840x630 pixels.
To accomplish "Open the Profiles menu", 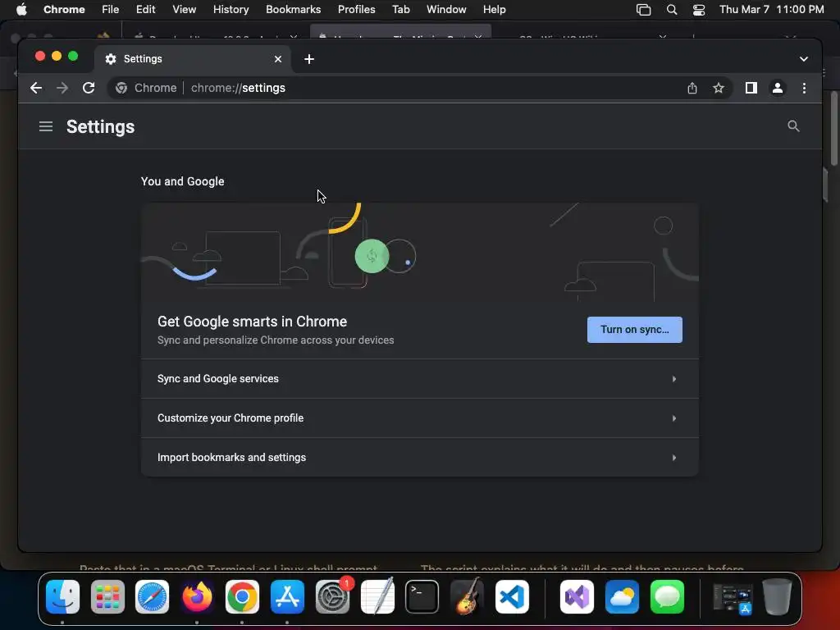I will coord(356,10).
